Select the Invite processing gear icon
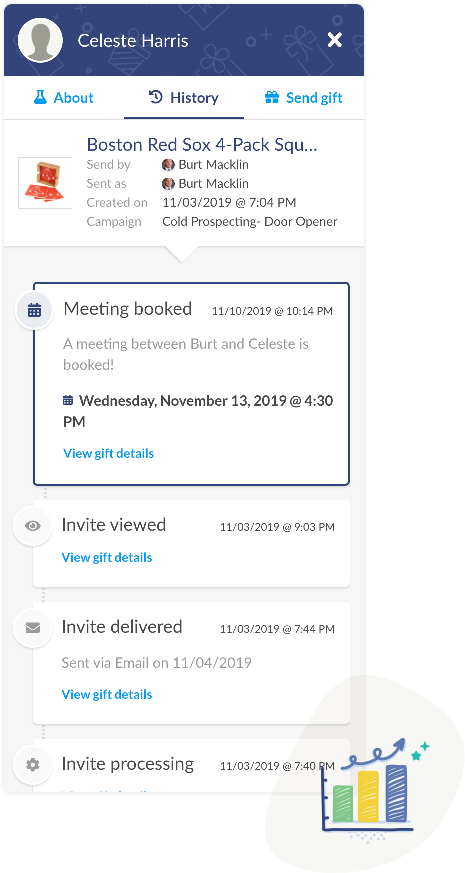 coord(33,765)
